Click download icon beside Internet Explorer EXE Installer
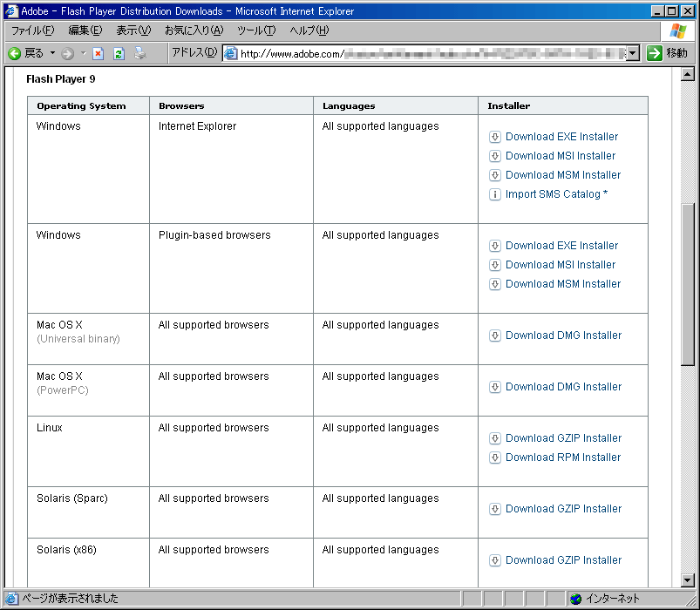700x610 pixels. (494, 137)
